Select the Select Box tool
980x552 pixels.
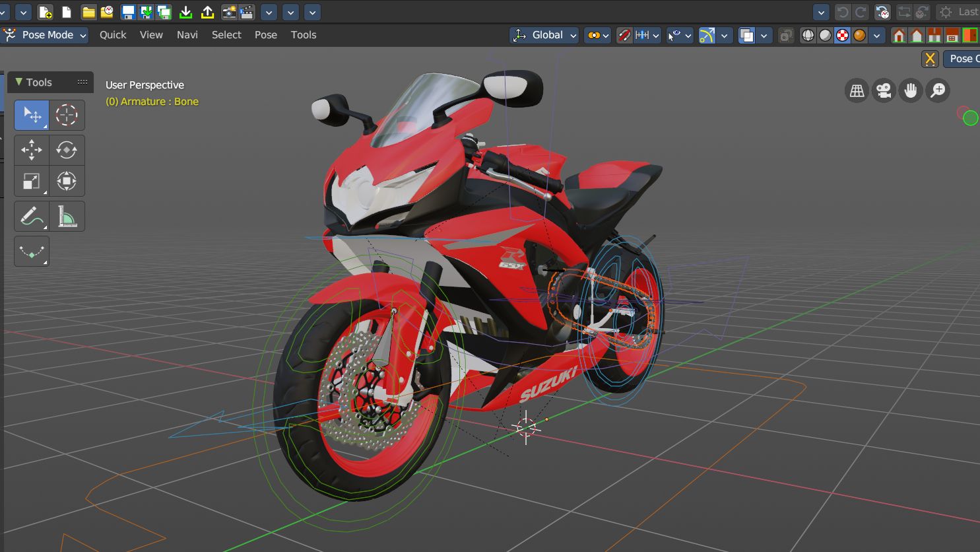[32, 115]
